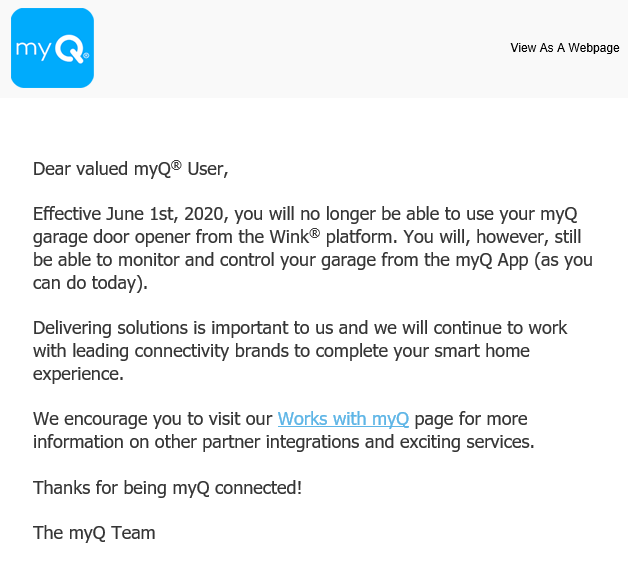Click the "We encourage you to visit" text

[153, 419]
